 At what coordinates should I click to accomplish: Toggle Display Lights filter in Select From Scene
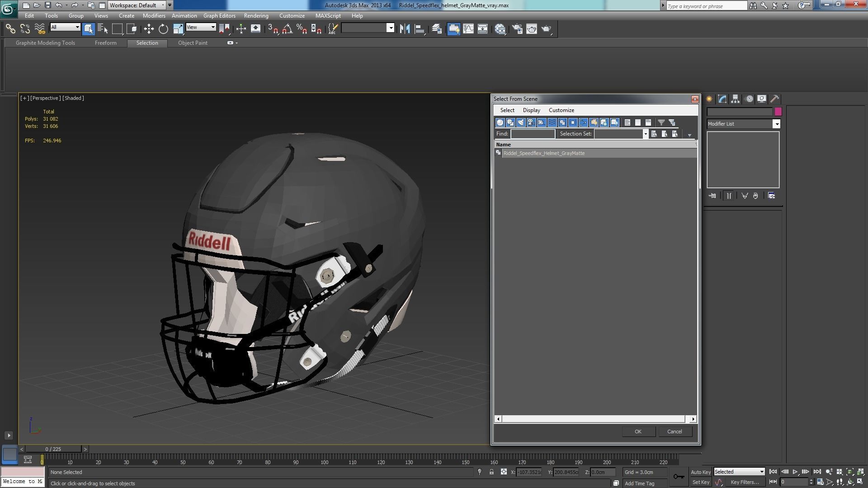pos(521,122)
